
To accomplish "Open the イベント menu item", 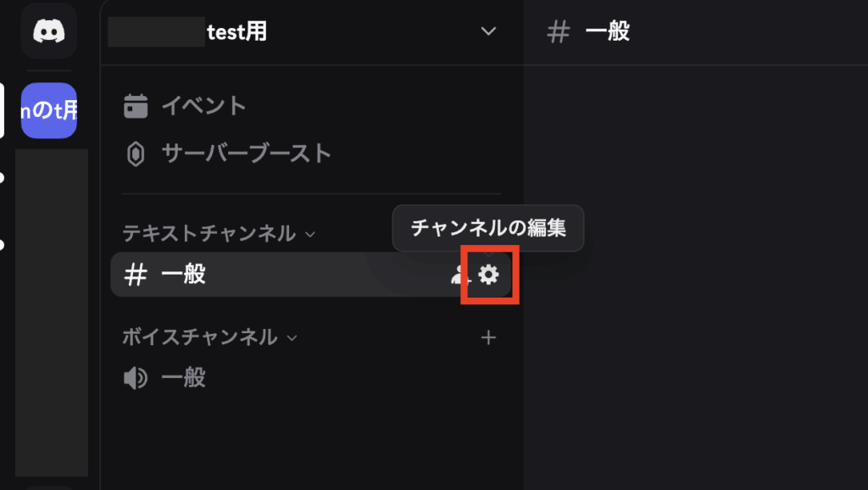I will pos(203,106).
